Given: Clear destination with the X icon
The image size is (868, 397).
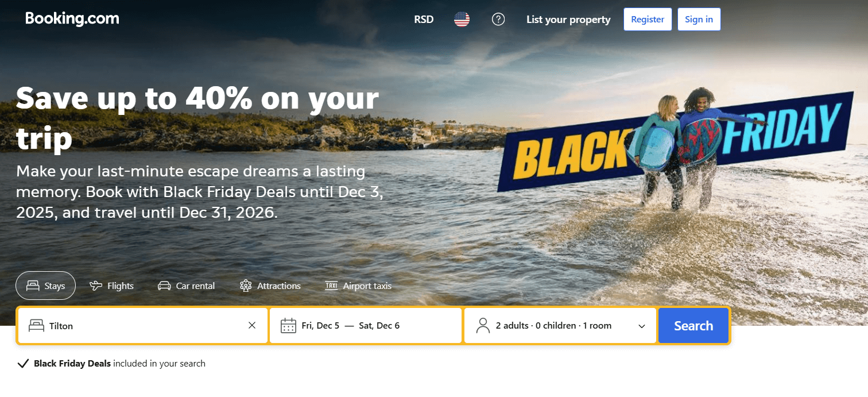Looking at the screenshot, I should click(252, 325).
